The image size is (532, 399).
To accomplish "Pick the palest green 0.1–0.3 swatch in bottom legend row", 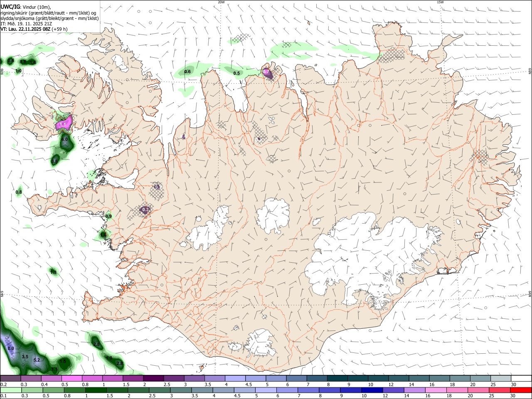I will tap(12, 390).
